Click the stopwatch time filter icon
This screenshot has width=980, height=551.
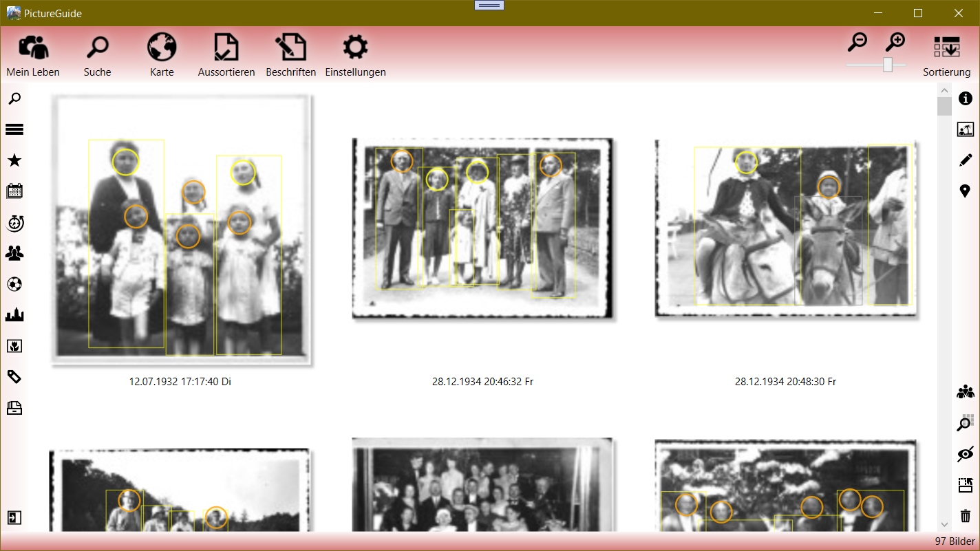pos(14,222)
